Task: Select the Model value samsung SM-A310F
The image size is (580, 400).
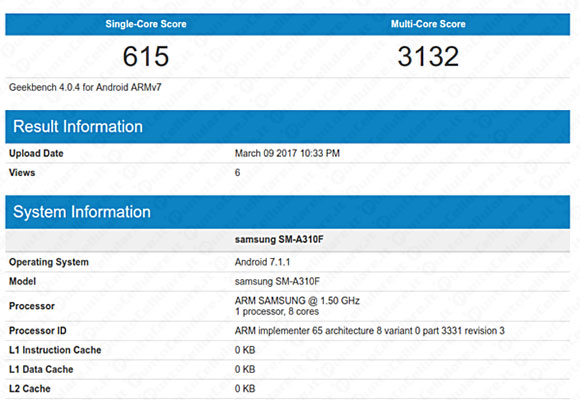Action: 277,281
